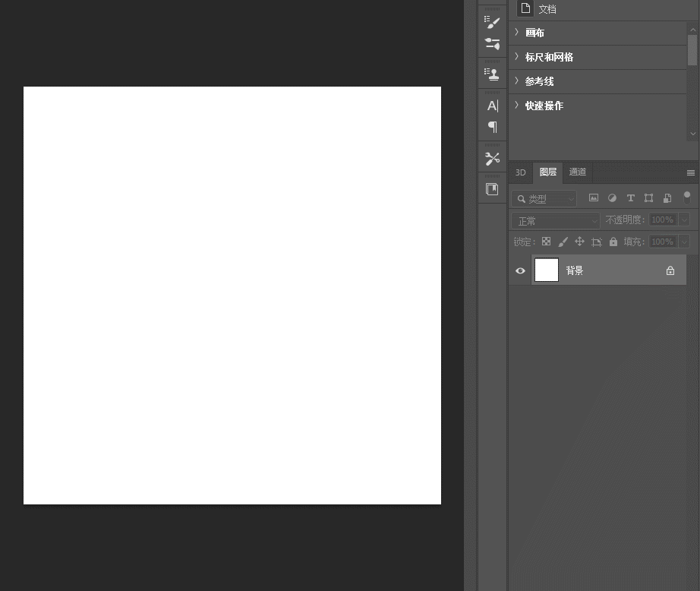Open the Clone Source stamp panel icon
Viewport: 700px width, 591px height.
pyautogui.click(x=492, y=74)
